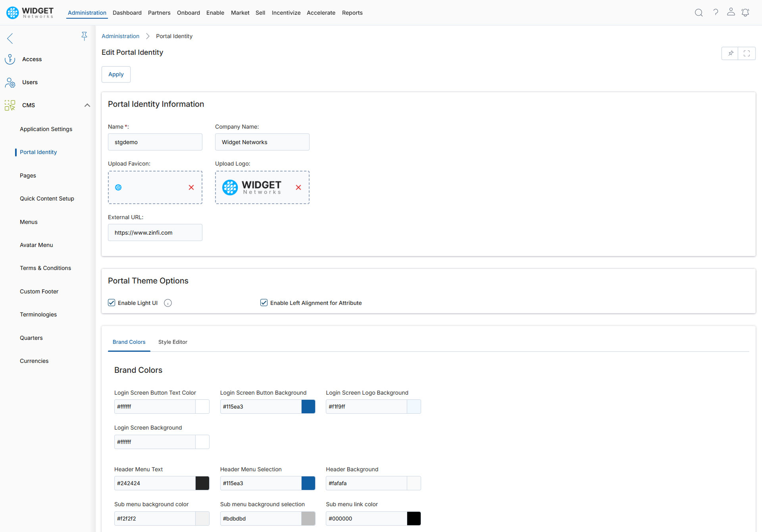Image resolution: width=762 pixels, height=532 pixels.
Task: Open the notifications bell icon
Action: click(745, 12)
